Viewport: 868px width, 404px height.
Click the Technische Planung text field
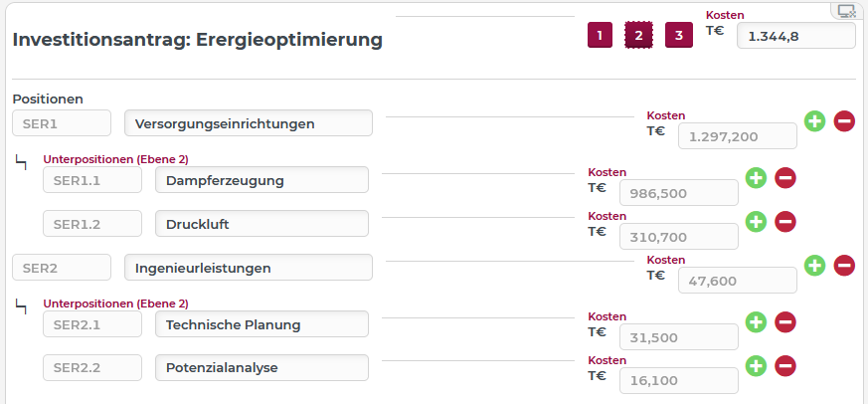pyautogui.click(x=261, y=324)
